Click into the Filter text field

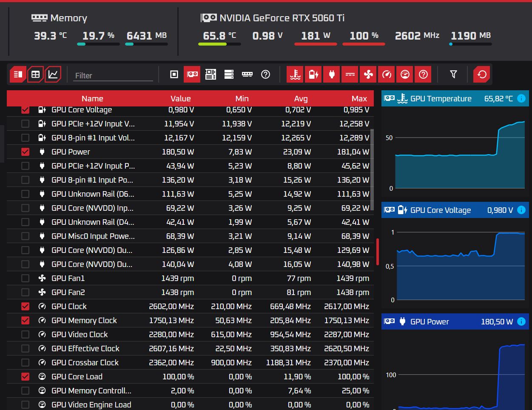pos(113,75)
